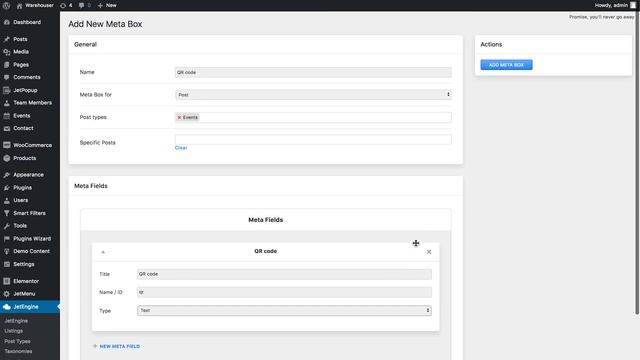Image resolution: width=640 pixels, height=360 pixels.
Task: Click the Products sidebar icon
Action: (x=7, y=158)
